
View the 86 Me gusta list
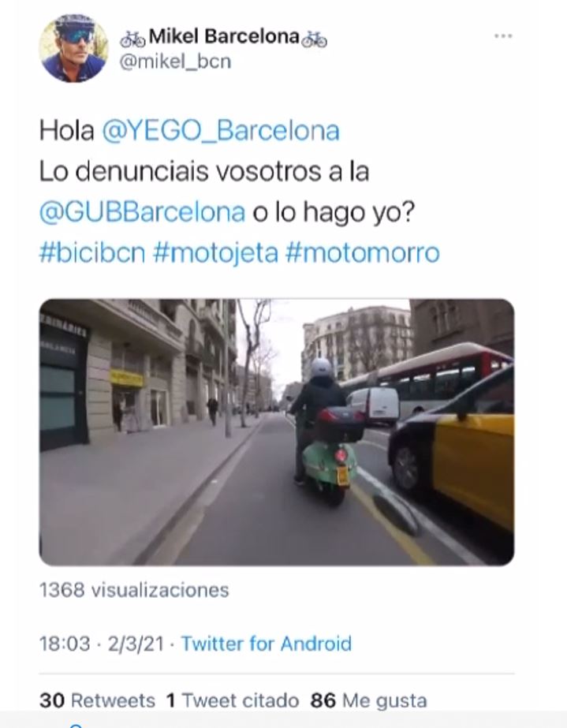point(369,700)
